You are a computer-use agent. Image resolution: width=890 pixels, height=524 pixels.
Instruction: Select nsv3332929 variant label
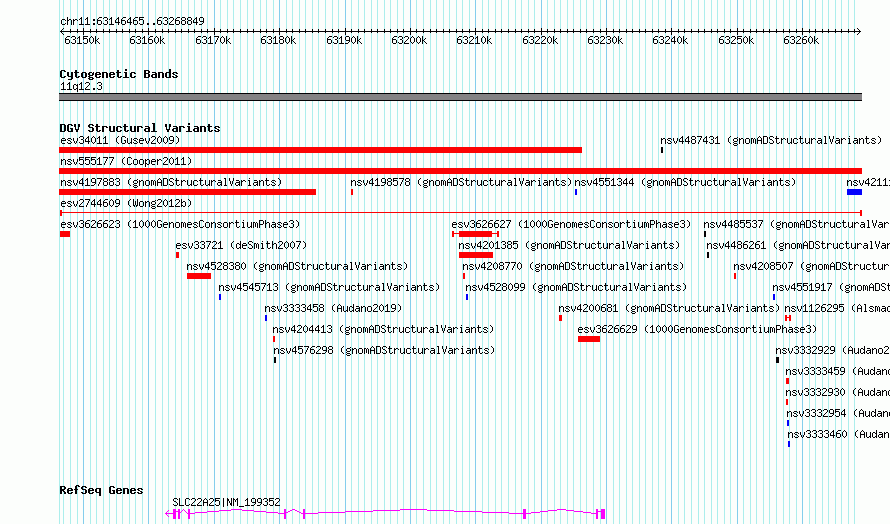833,350
